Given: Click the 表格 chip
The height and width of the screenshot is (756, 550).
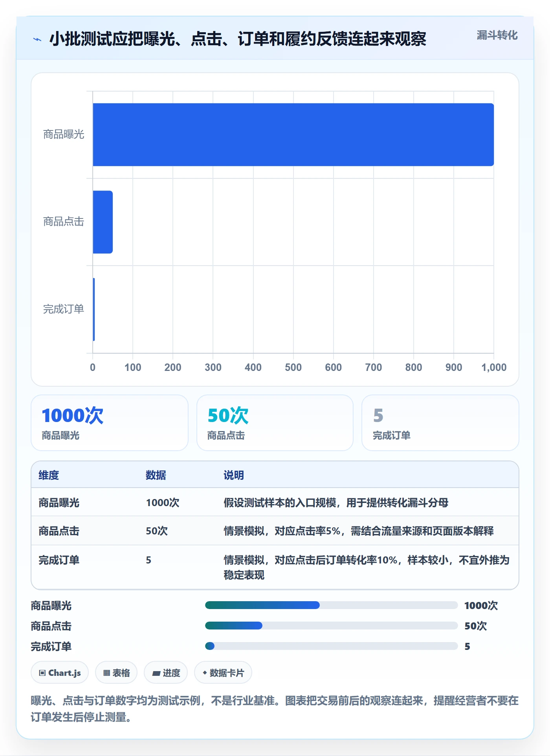Looking at the screenshot, I should point(116,673).
